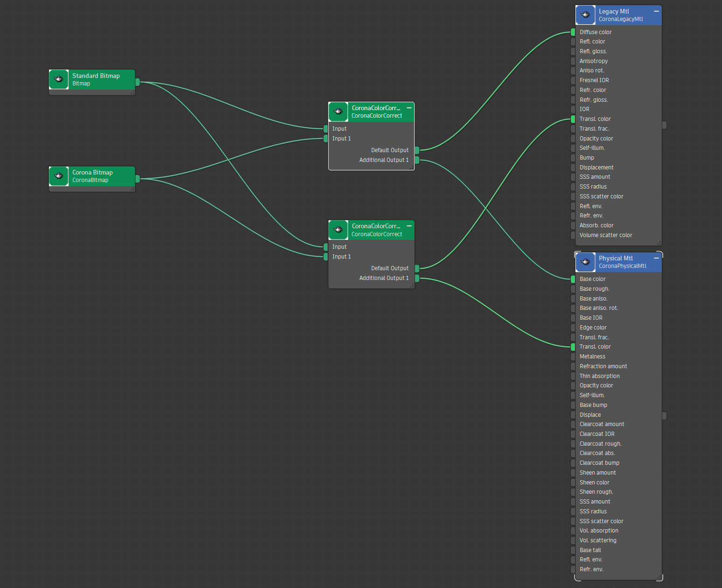Click the connected Base color input socket
Viewport: 722px width, 588px height.
(x=573, y=279)
